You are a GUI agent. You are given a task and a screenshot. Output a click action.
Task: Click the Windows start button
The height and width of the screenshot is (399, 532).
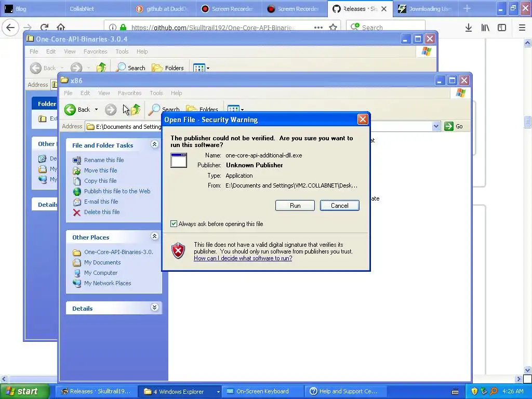[25, 392]
